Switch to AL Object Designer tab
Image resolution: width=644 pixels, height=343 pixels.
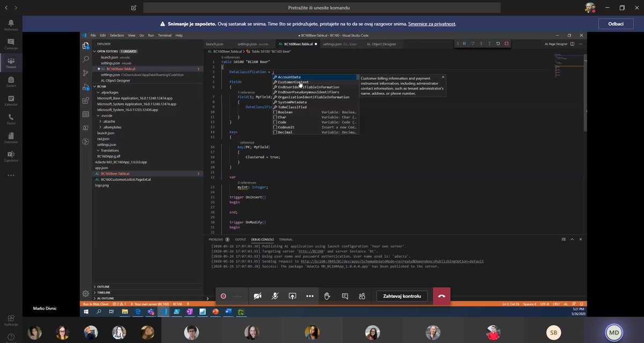(382, 44)
